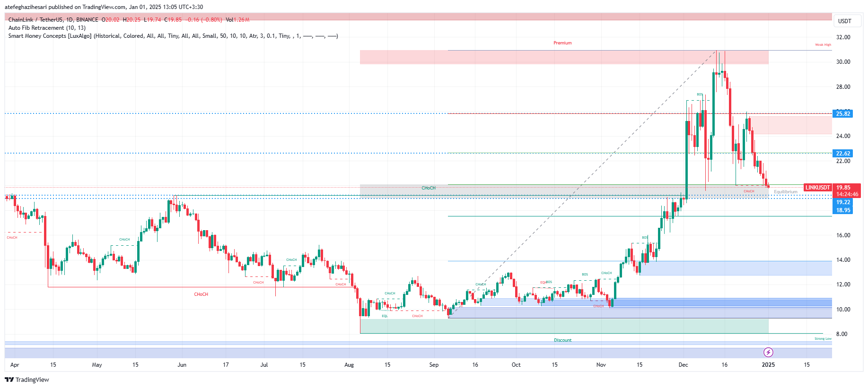The image size is (868, 388).
Task: Click the Nov label on time axis
Action: tap(601, 365)
